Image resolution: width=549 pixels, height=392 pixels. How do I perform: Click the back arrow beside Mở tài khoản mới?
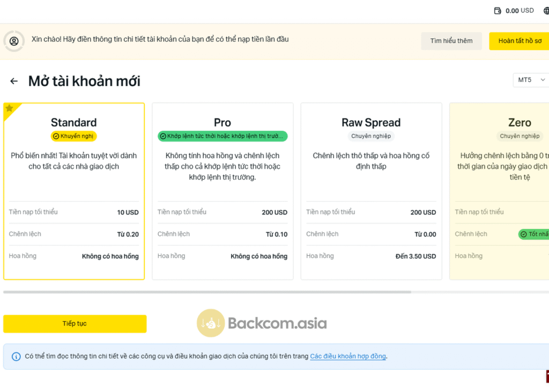tap(14, 81)
